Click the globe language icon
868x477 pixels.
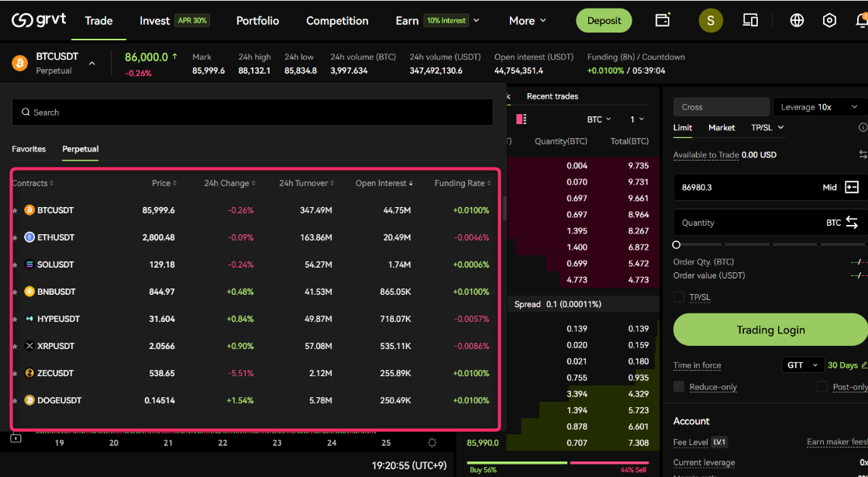click(x=797, y=20)
